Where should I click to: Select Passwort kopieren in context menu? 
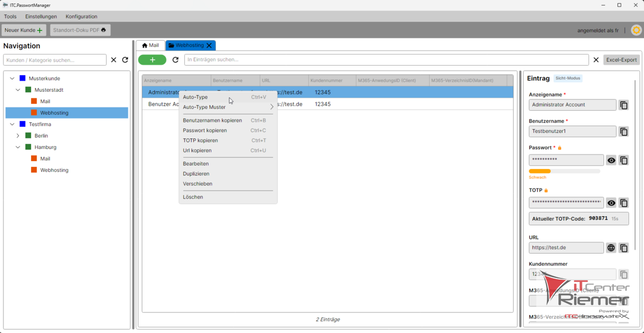(228, 130)
